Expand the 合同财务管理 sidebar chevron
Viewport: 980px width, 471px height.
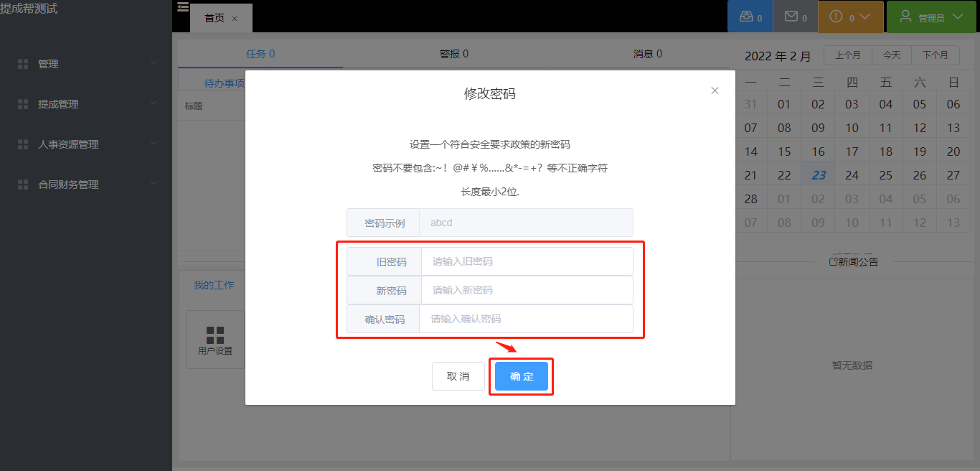(x=154, y=184)
